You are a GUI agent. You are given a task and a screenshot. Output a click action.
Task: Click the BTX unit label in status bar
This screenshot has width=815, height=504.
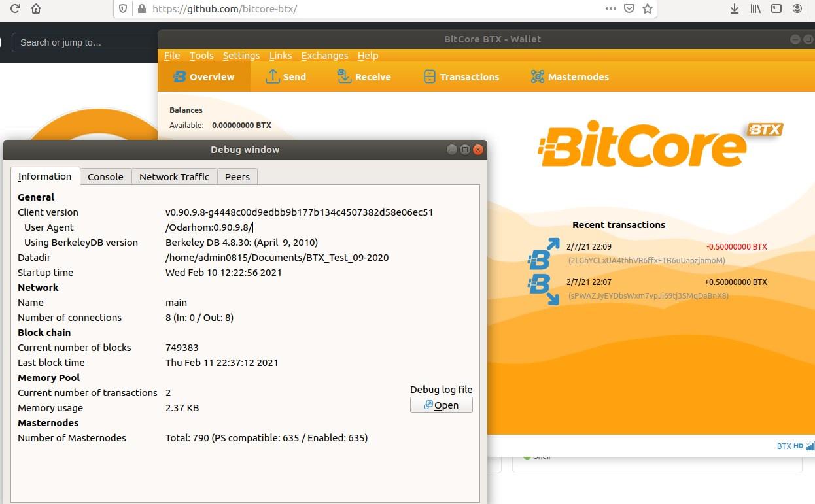(784, 446)
